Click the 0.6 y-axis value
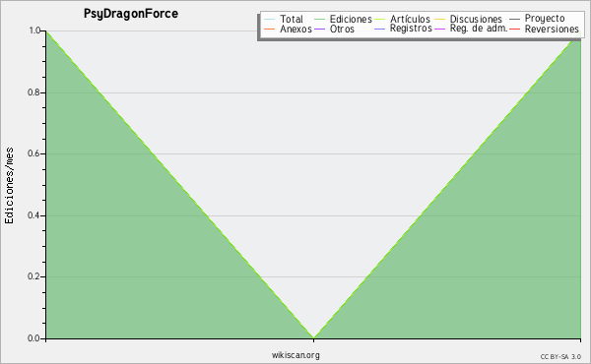 click(x=33, y=153)
